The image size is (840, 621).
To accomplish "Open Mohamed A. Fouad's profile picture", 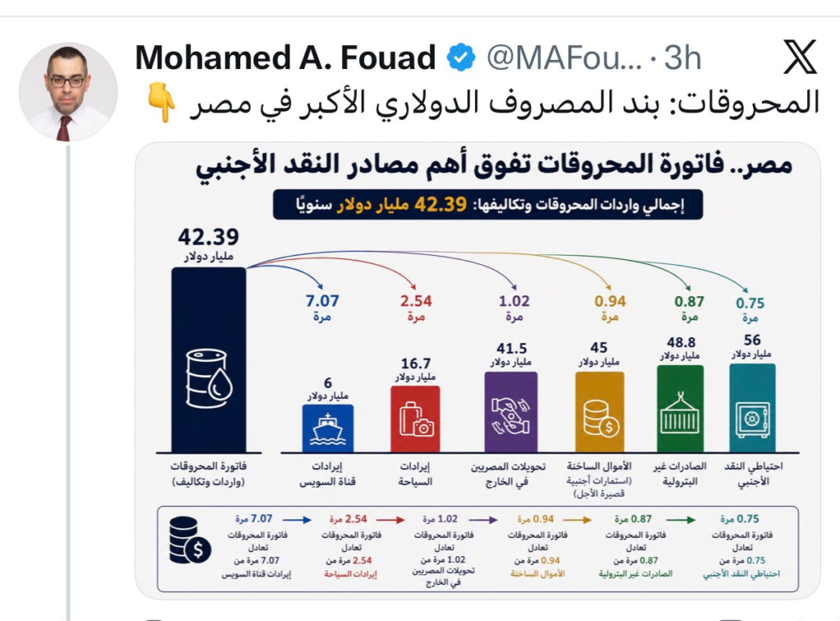I will tap(68, 92).
